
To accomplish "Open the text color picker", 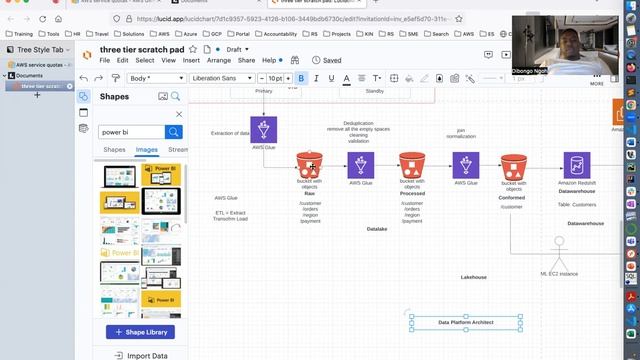I will [x=346, y=78].
